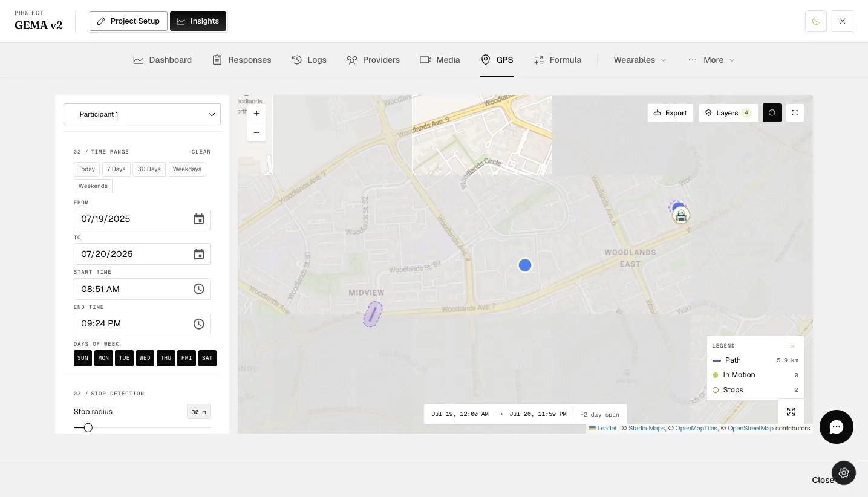Toggle THU day of week
868x497 pixels.
[x=166, y=358]
